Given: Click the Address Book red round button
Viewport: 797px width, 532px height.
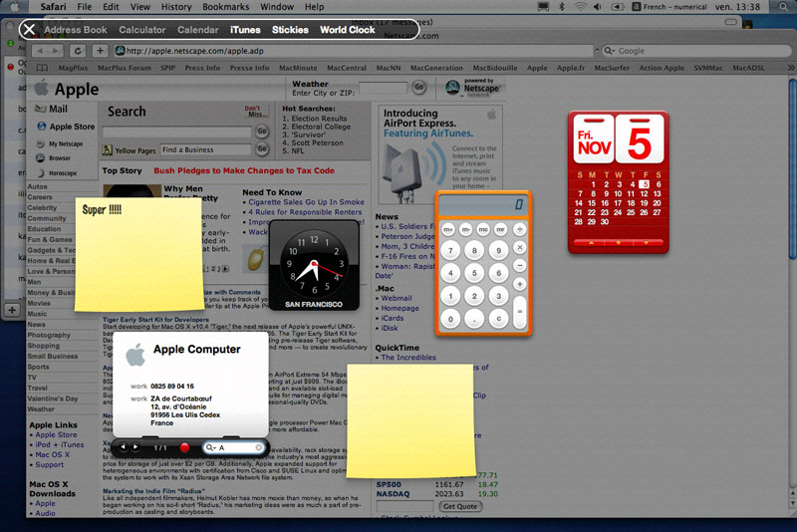Looking at the screenshot, I should [x=184, y=447].
